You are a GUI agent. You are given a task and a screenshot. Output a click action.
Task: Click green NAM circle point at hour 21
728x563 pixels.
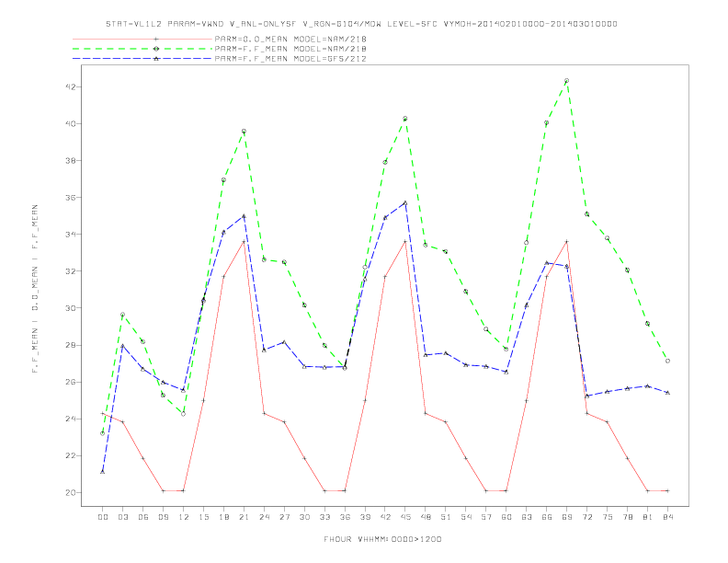pos(244,132)
